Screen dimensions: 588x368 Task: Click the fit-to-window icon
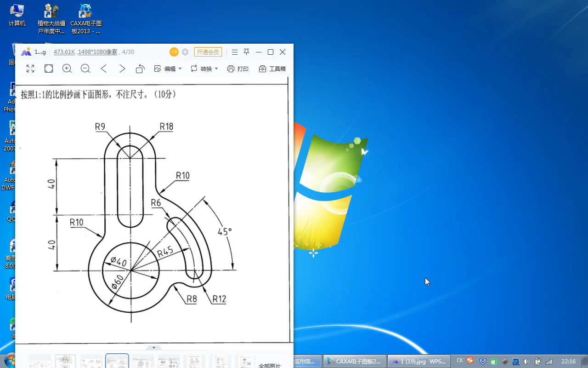tap(49, 69)
